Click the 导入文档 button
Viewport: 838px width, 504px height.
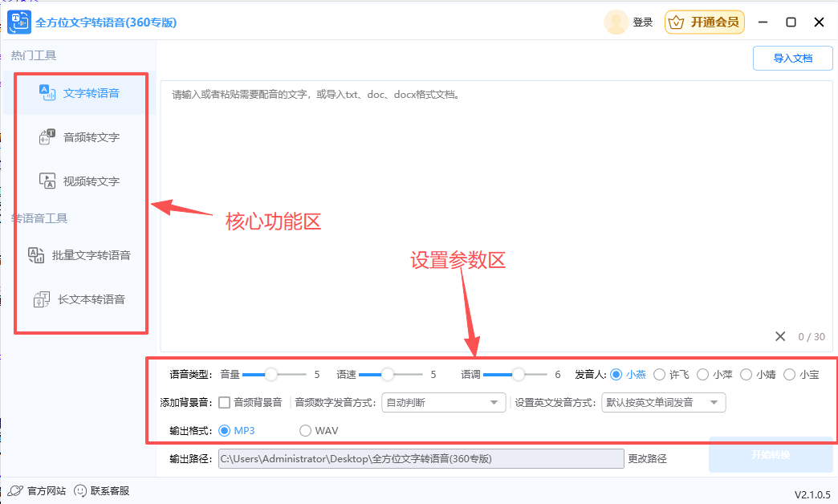tap(792, 58)
